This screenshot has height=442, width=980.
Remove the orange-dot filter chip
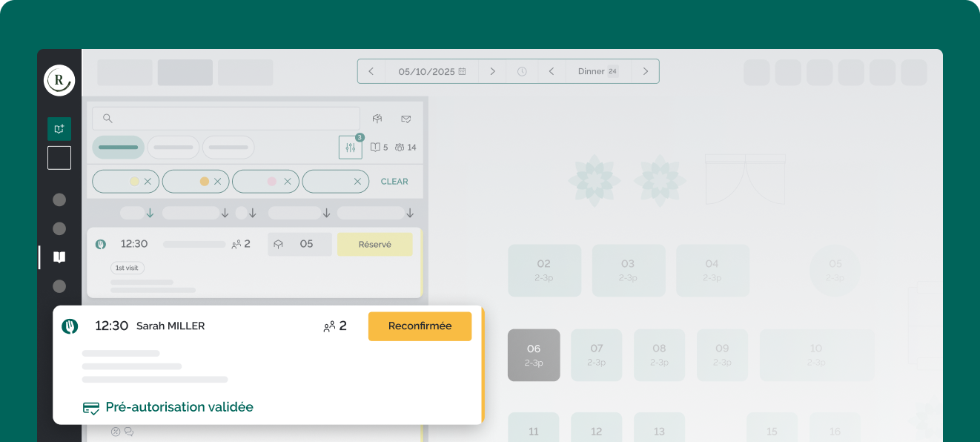pos(217,182)
